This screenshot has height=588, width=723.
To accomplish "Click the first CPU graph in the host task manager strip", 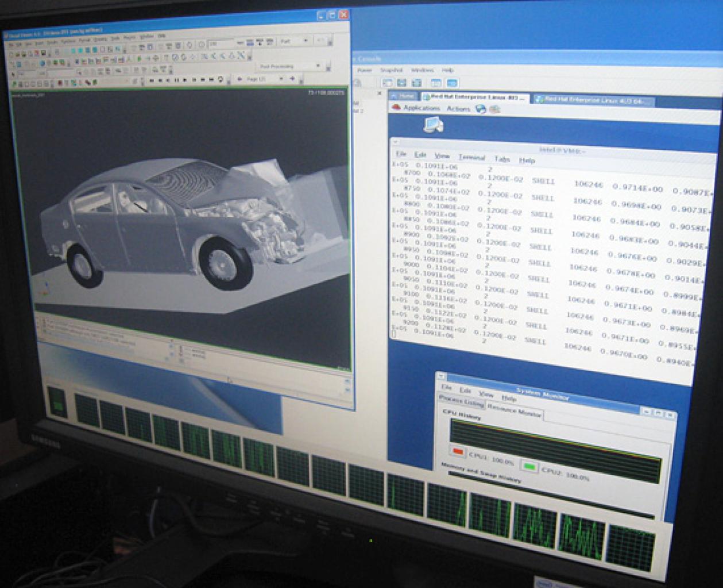I will (x=87, y=410).
